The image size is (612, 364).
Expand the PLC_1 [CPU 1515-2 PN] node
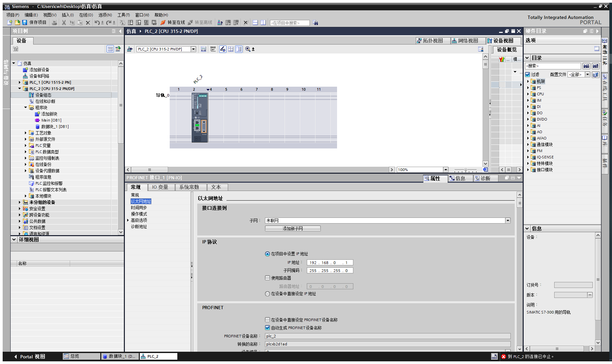coord(20,82)
